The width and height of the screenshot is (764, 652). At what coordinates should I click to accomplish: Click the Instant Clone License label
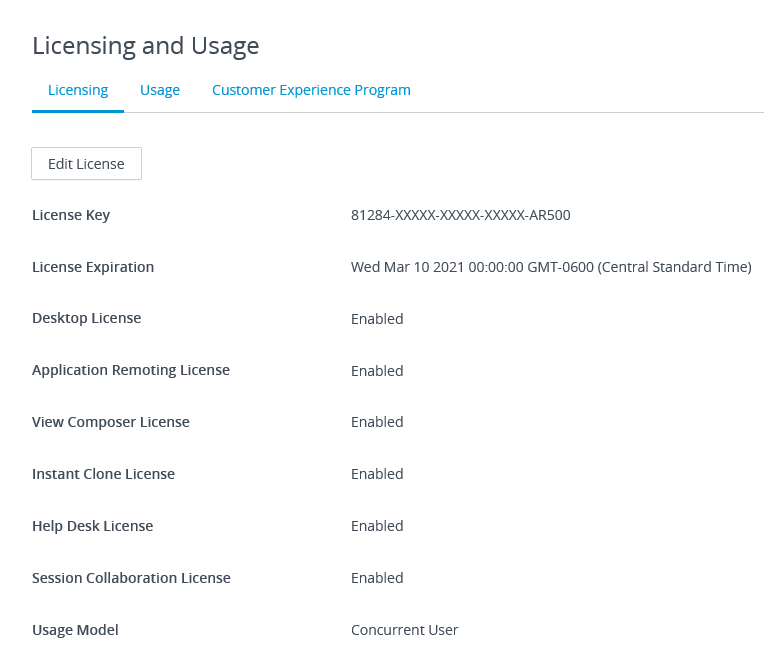(x=103, y=474)
